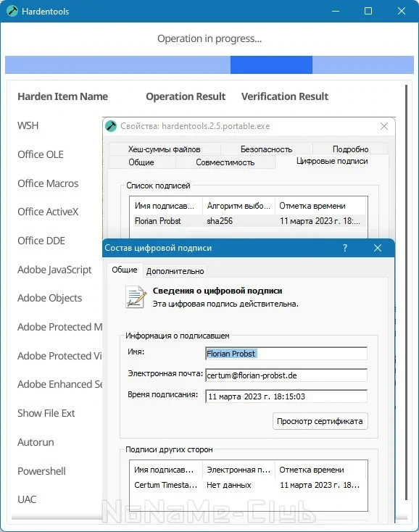Click the operation progress bar in Hardentools
The image size is (419, 532).
209,65
